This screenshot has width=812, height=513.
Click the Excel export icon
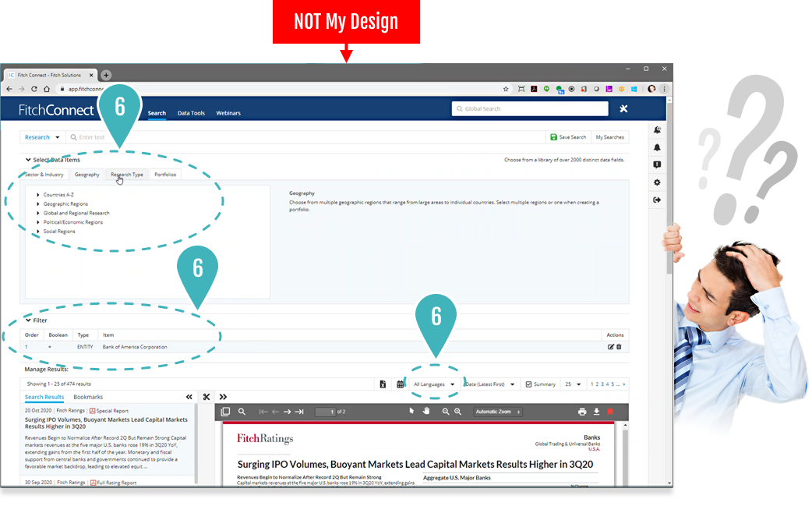coord(383,384)
